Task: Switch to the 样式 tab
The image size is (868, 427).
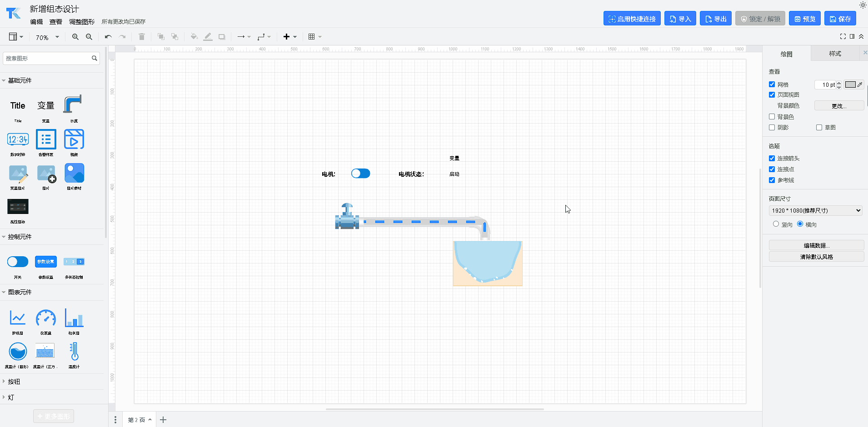Action: click(835, 54)
